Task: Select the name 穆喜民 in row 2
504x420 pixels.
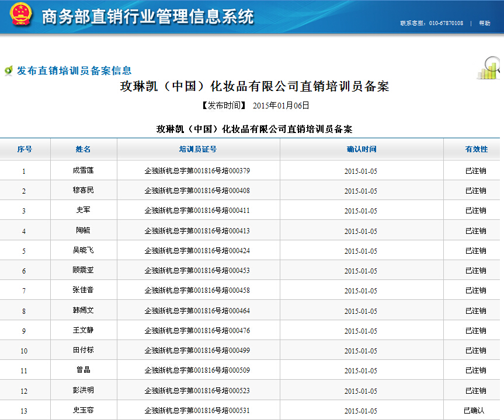Action: coord(84,190)
